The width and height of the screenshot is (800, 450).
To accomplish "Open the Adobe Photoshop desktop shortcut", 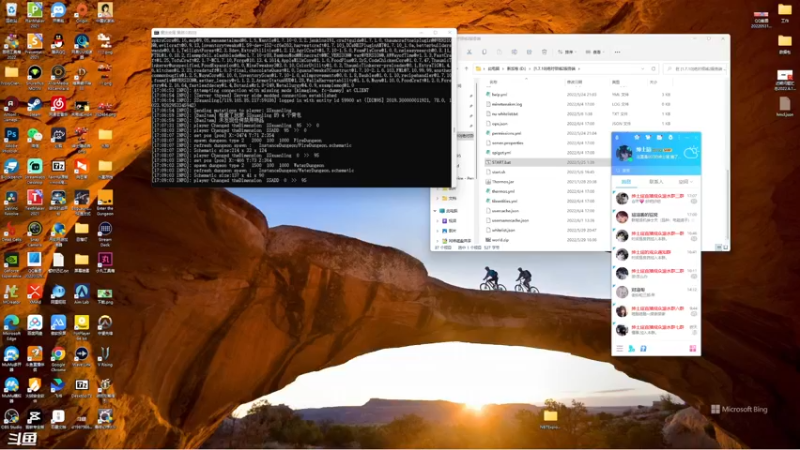I will (11, 138).
